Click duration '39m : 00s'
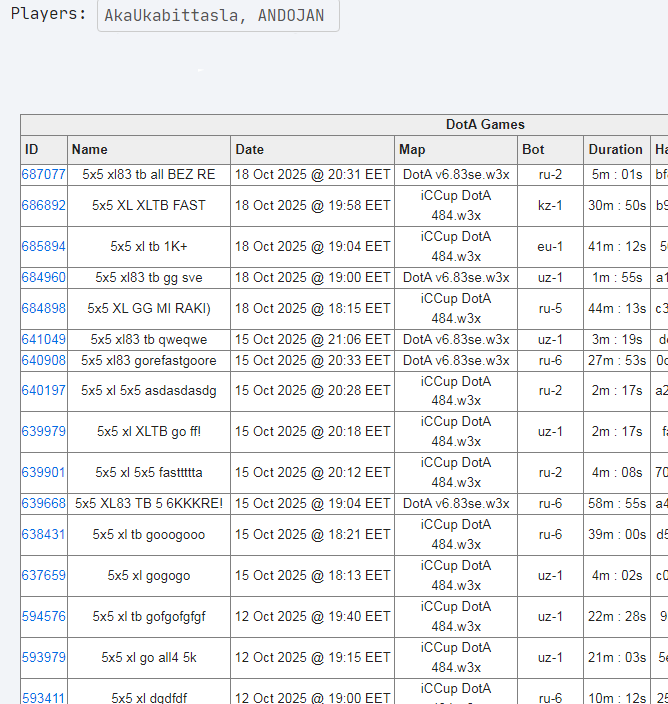This screenshot has width=668, height=704. (617, 534)
